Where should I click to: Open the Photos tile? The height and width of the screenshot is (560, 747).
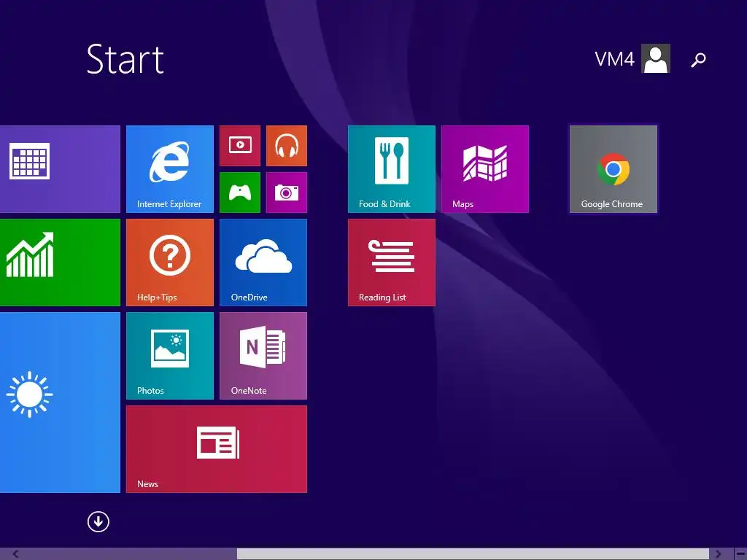point(169,356)
